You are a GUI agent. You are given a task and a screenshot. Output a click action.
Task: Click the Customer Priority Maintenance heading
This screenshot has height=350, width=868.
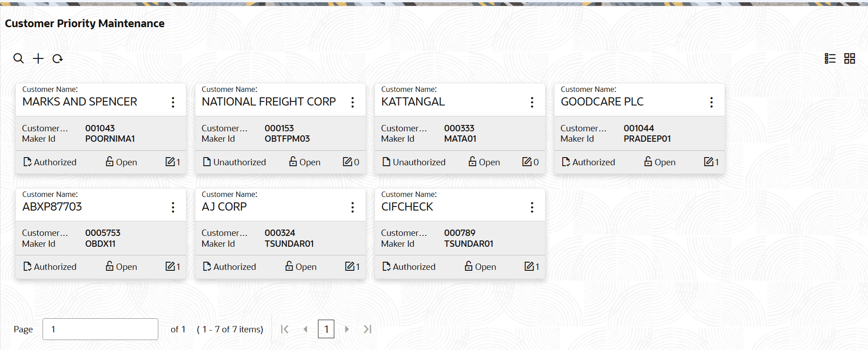(x=85, y=24)
